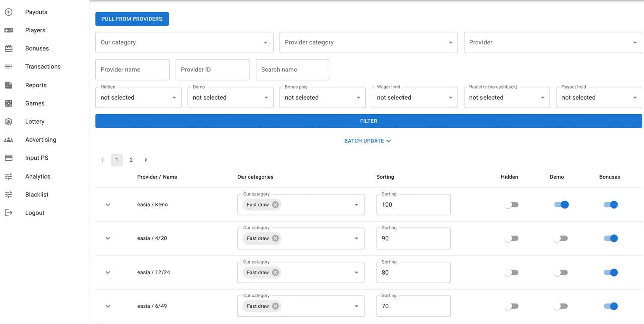Screen dimensions: 644x324
Task: Open the Wager limit filter dropdown
Action: click(x=414, y=97)
